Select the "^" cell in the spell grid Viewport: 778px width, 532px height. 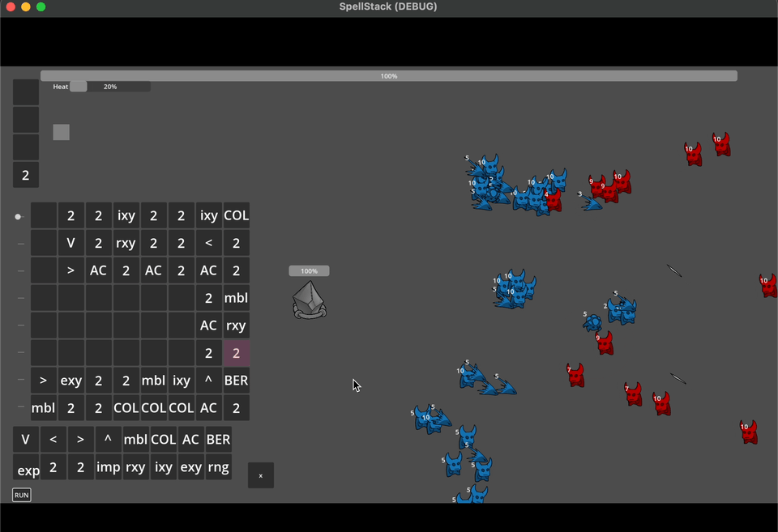pyautogui.click(x=208, y=381)
